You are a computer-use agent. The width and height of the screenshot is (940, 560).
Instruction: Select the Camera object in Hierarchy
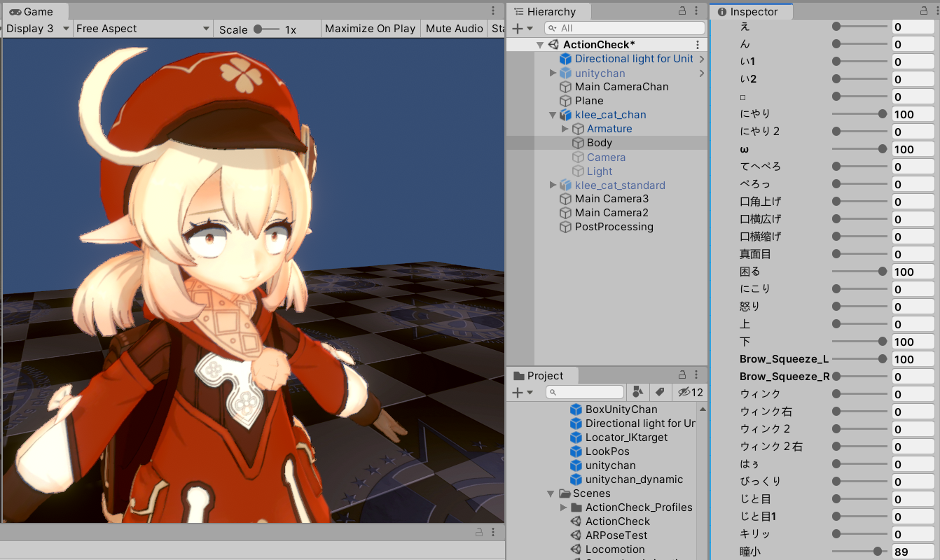(606, 157)
